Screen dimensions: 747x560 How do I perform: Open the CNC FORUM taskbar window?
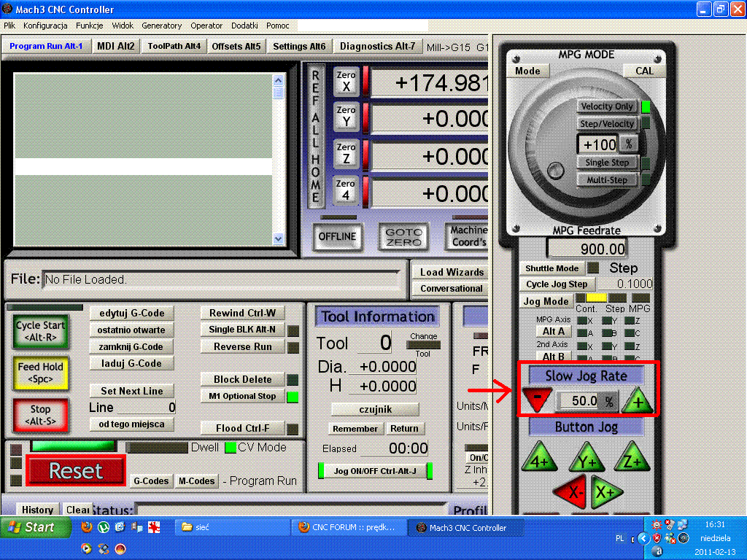pyautogui.click(x=347, y=528)
